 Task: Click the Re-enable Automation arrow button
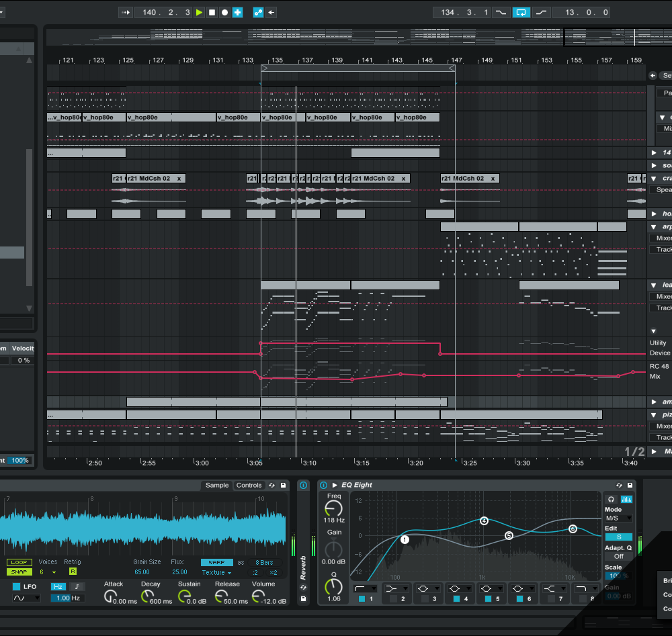pyautogui.click(x=271, y=12)
